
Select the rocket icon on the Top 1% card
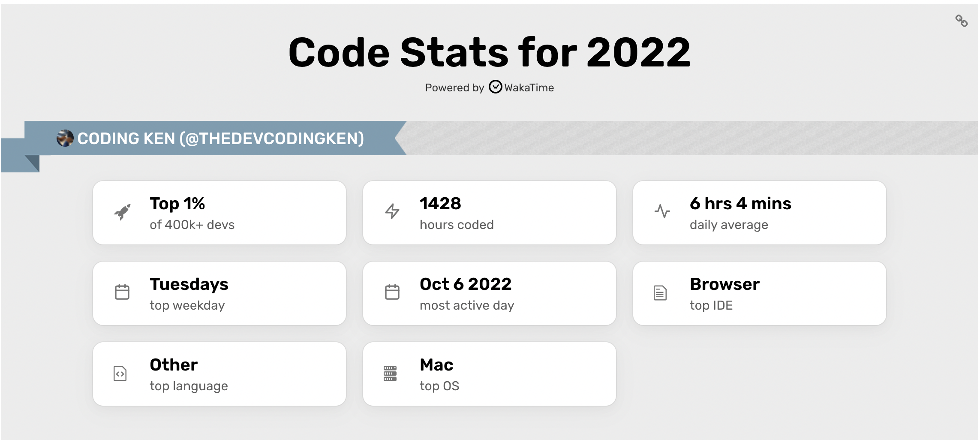123,212
